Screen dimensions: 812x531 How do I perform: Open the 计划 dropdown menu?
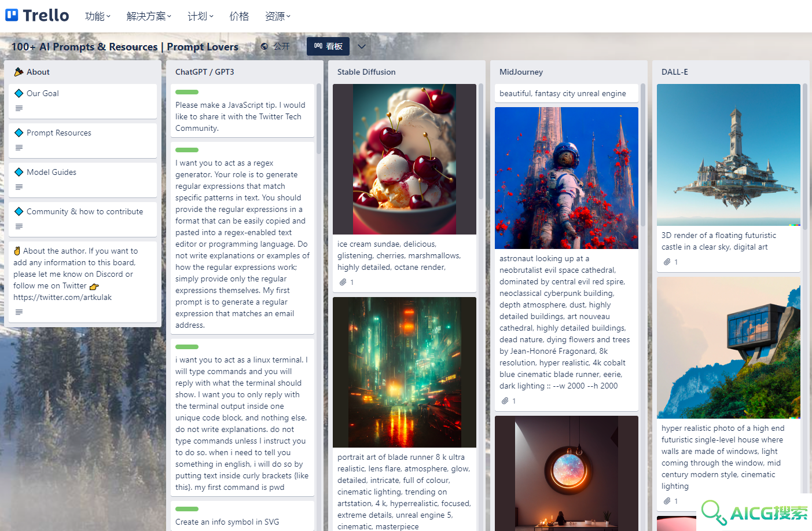(200, 16)
